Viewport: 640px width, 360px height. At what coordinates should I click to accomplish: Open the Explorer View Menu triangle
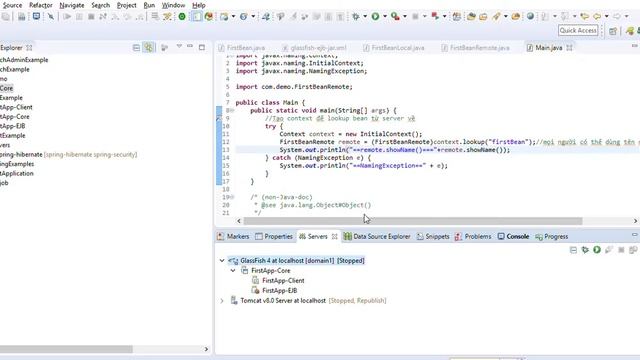click(179, 47)
